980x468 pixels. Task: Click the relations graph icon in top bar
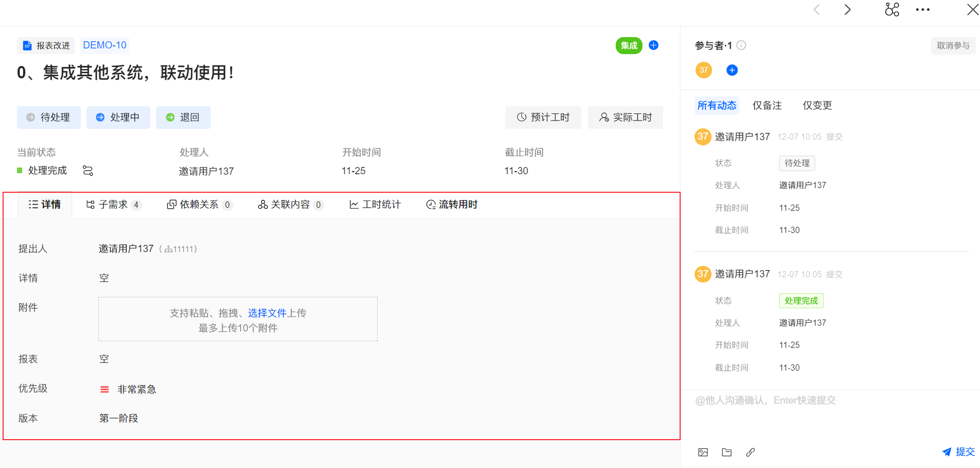click(x=892, y=10)
